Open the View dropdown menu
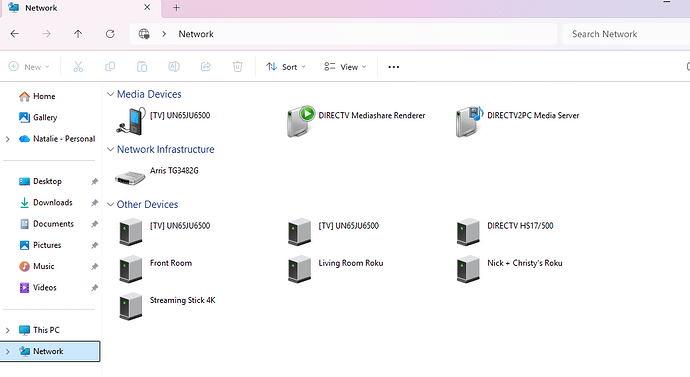This screenshot has height=377, width=690. (x=345, y=67)
